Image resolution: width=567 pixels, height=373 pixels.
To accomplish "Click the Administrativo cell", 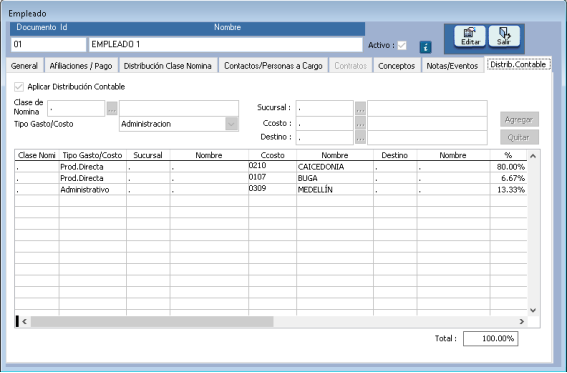I will pyautogui.click(x=93, y=190).
